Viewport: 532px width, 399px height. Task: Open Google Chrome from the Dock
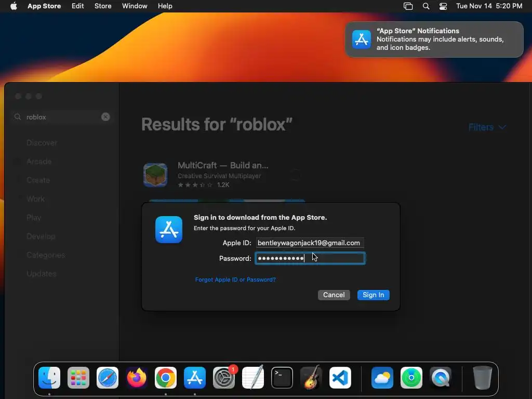pos(166,378)
